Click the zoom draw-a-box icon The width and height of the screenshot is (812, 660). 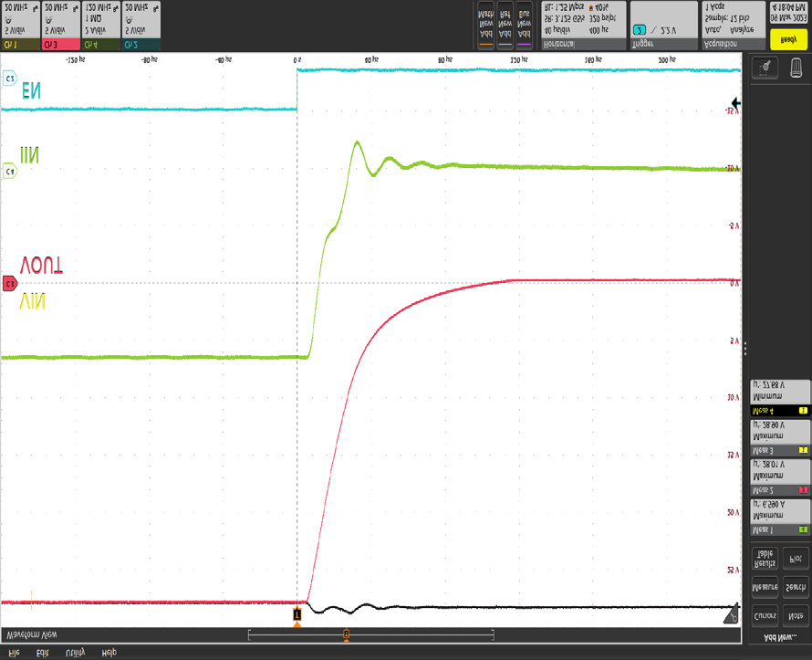765,68
